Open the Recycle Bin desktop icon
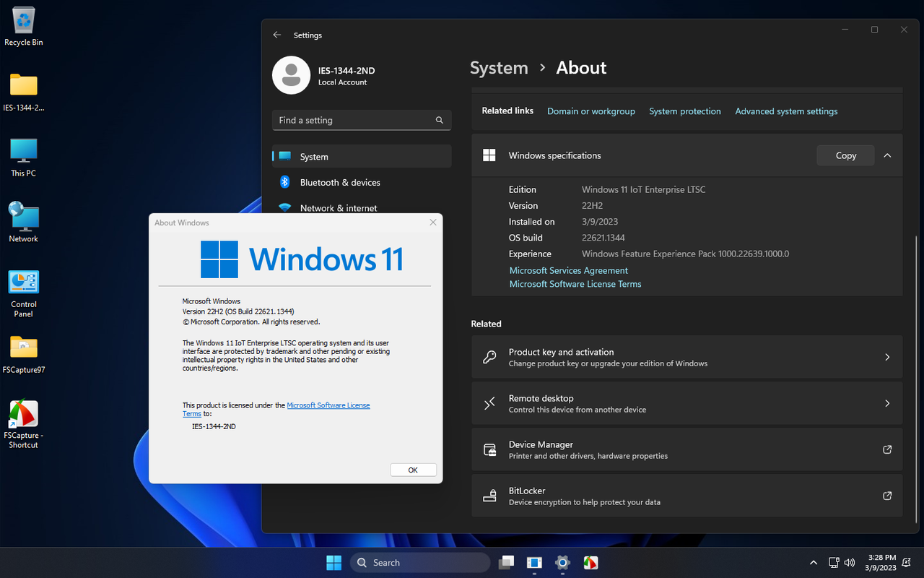This screenshot has height=578, width=924. click(23, 27)
